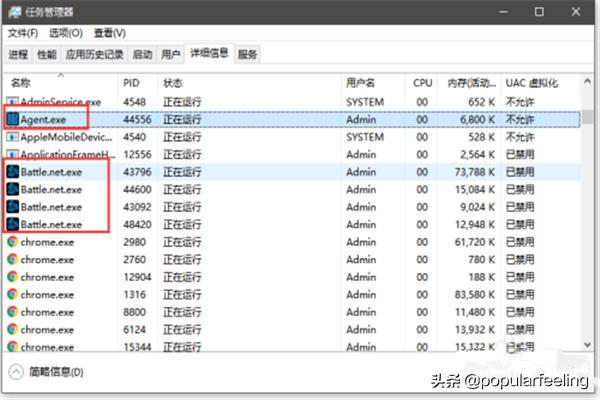600x400 pixels.
Task: Click Chrome icon for PID 15344
Action: click(x=13, y=346)
